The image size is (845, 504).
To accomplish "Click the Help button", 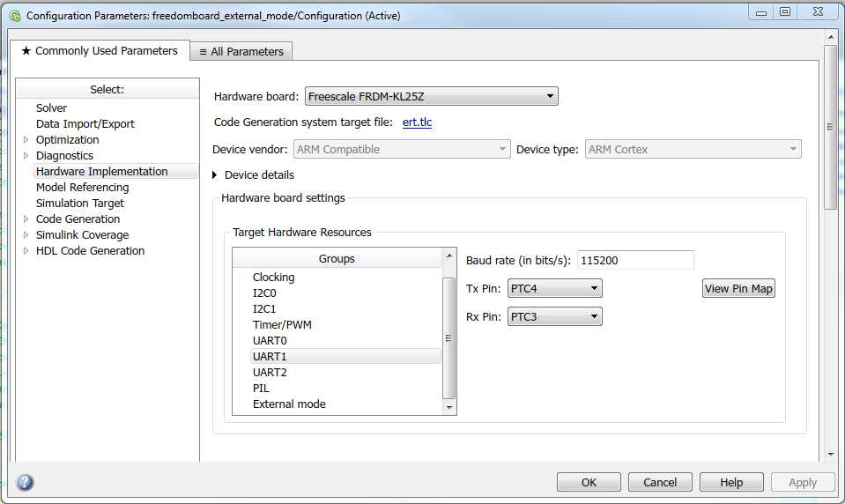I will [731, 482].
